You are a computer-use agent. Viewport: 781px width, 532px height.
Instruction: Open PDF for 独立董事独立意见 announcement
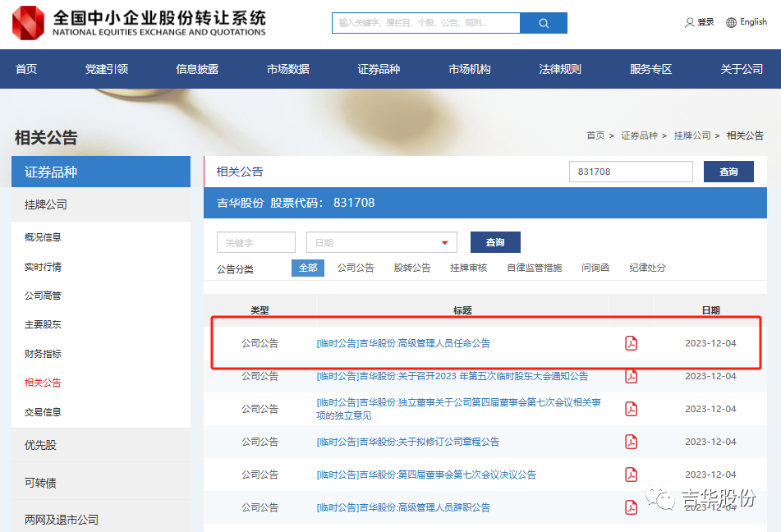tap(631, 409)
